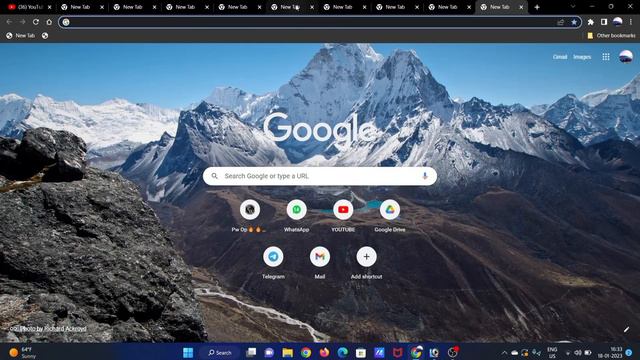
Task: Open the Chrome profile avatar in toolbar
Action: pos(618,22)
